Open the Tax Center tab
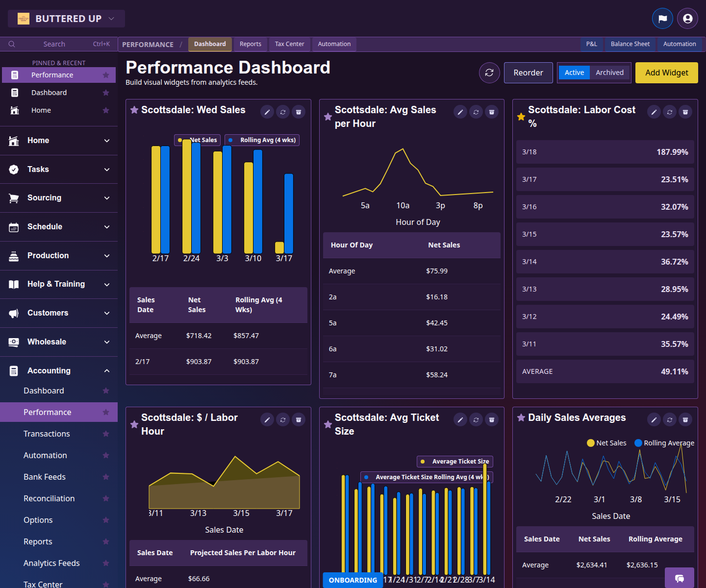 click(289, 44)
